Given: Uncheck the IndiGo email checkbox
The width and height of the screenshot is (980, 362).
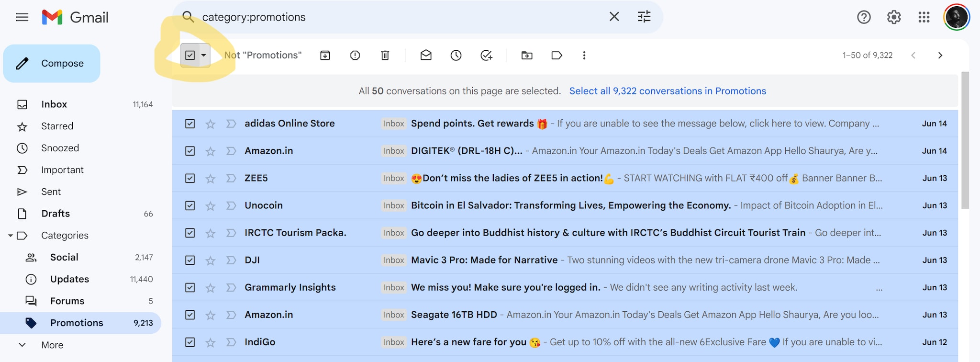Looking at the screenshot, I should [190, 342].
